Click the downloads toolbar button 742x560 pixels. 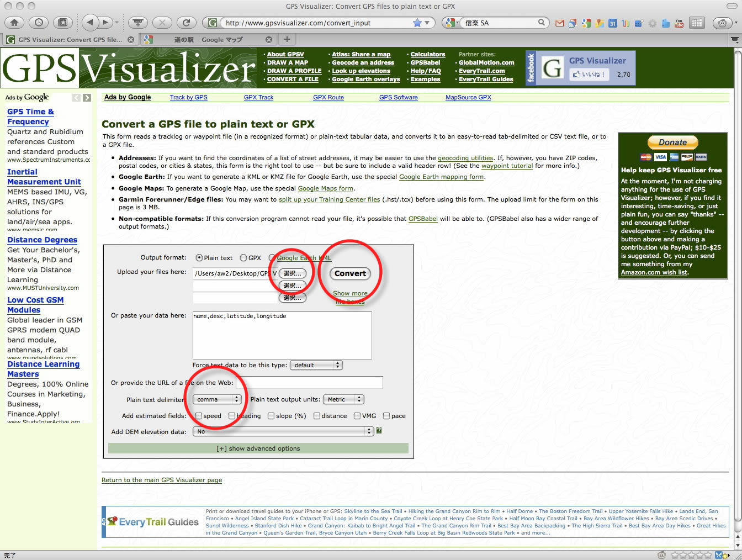coord(137,23)
